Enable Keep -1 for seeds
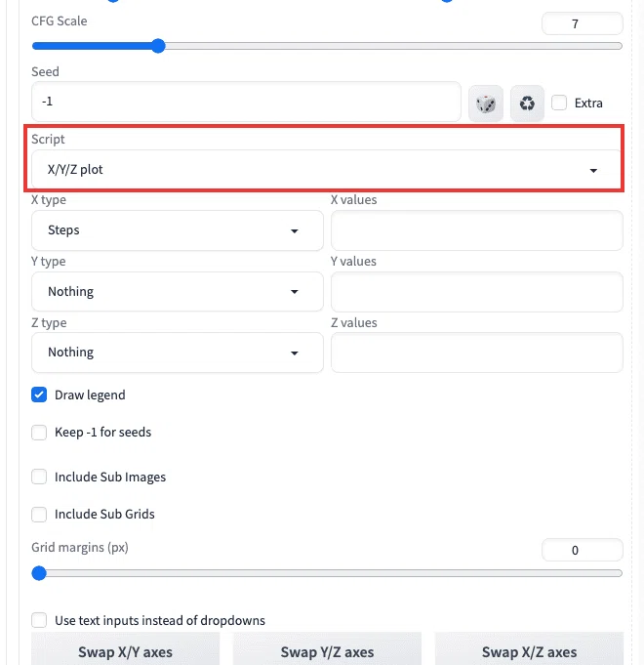This screenshot has width=644, height=665. pos(39,433)
